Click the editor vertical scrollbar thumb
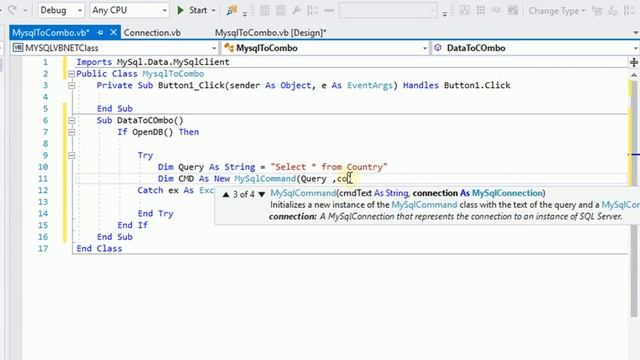Image resolution: width=640 pixels, height=360 pixels. pyautogui.click(x=634, y=198)
